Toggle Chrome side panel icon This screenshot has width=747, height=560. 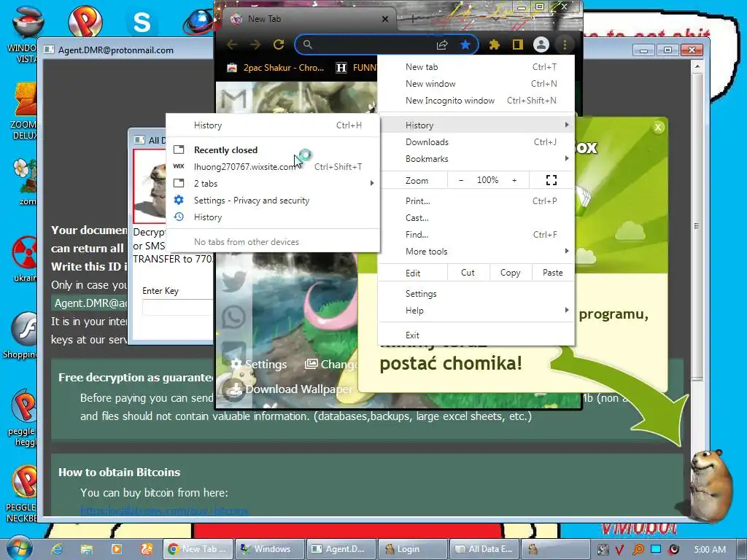click(x=517, y=44)
